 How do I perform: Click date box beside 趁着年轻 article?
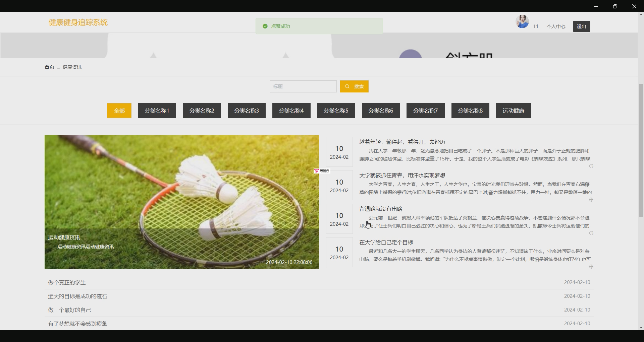pyautogui.click(x=339, y=152)
